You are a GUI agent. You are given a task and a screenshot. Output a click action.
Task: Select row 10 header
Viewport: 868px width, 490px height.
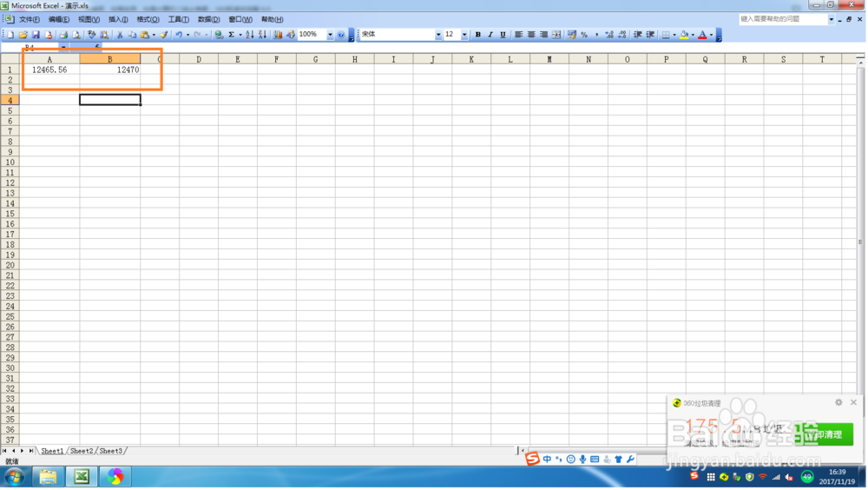(x=10, y=162)
